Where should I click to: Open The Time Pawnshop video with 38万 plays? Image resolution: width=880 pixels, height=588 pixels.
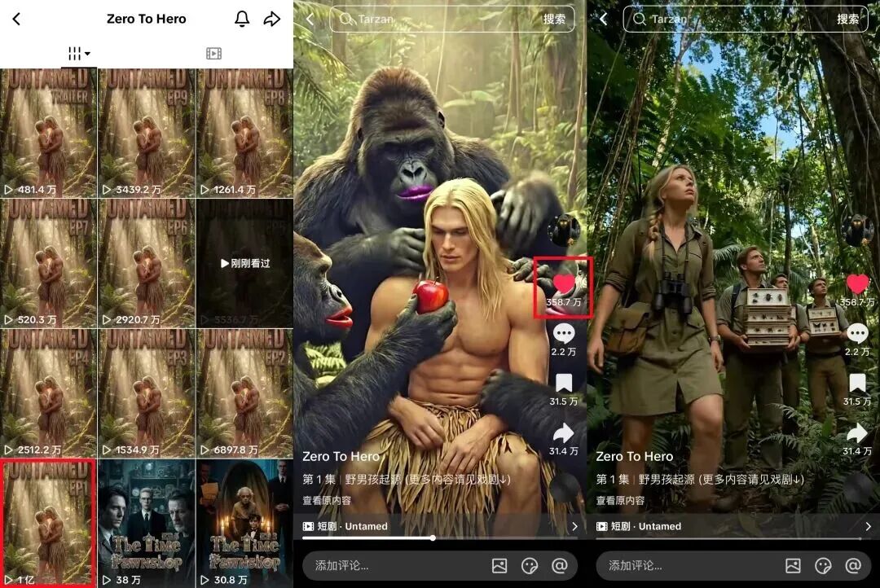147,523
